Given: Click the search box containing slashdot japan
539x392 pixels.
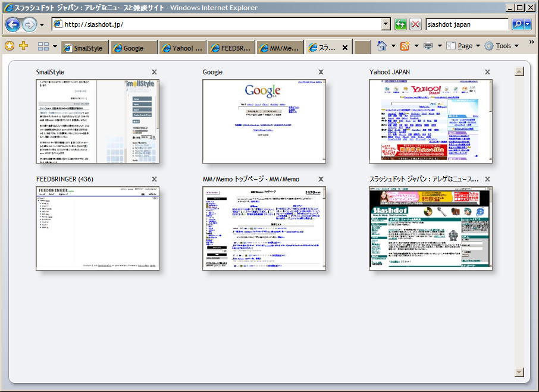Looking at the screenshot, I should [x=467, y=24].
